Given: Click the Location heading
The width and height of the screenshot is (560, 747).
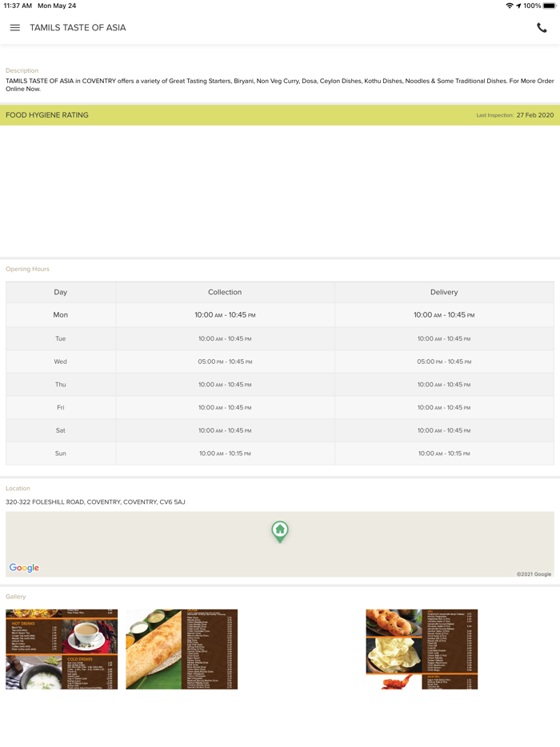Looking at the screenshot, I should [x=18, y=489].
